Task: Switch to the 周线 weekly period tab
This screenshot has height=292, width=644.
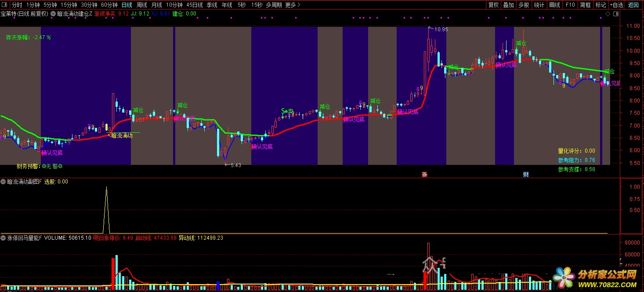Action: coord(142,5)
